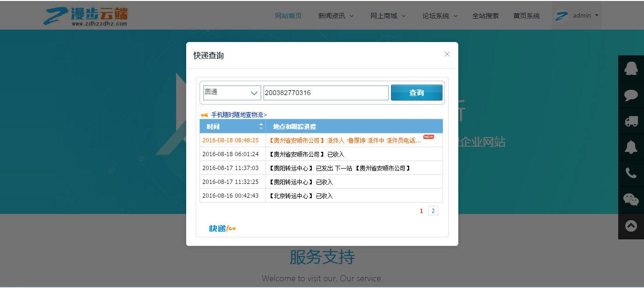Screen dimensions: 644x288
Task: Go to page 2 of results
Action: pyautogui.click(x=433, y=211)
